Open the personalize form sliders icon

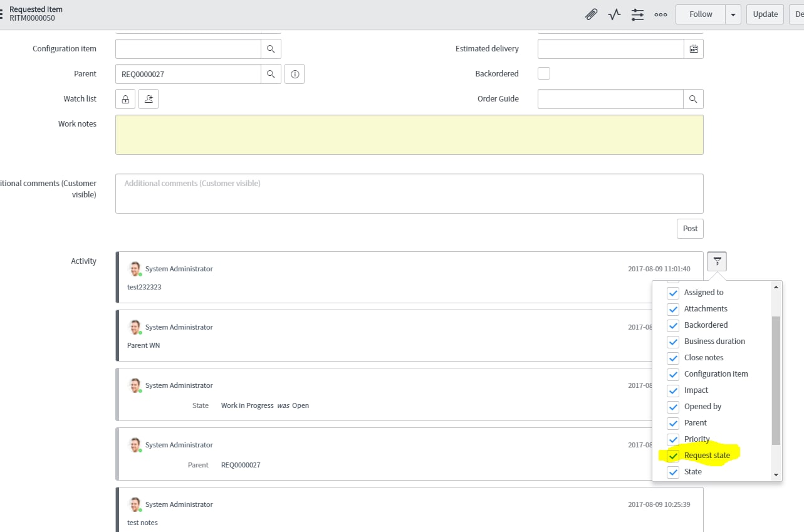(x=637, y=14)
